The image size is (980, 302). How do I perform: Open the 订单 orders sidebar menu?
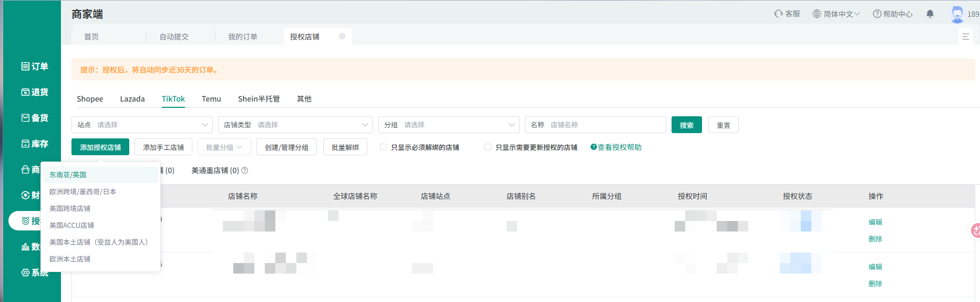click(x=35, y=66)
